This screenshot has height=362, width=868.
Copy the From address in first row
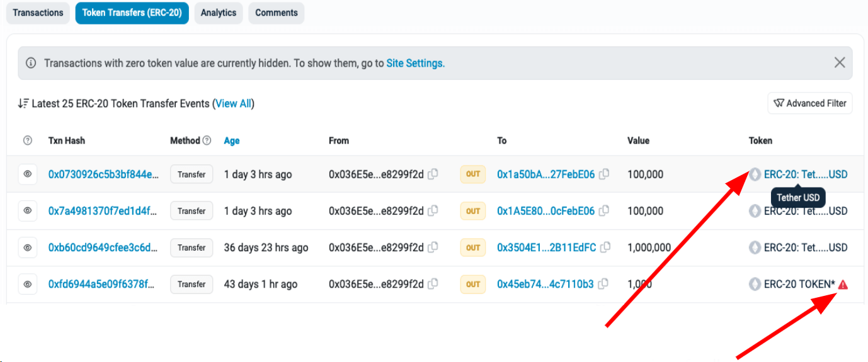point(433,174)
